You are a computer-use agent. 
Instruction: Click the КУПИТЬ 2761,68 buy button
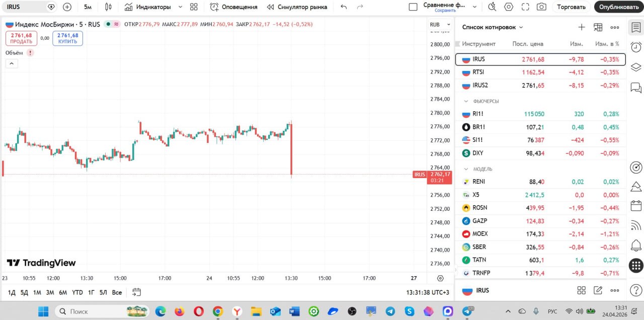tap(67, 38)
